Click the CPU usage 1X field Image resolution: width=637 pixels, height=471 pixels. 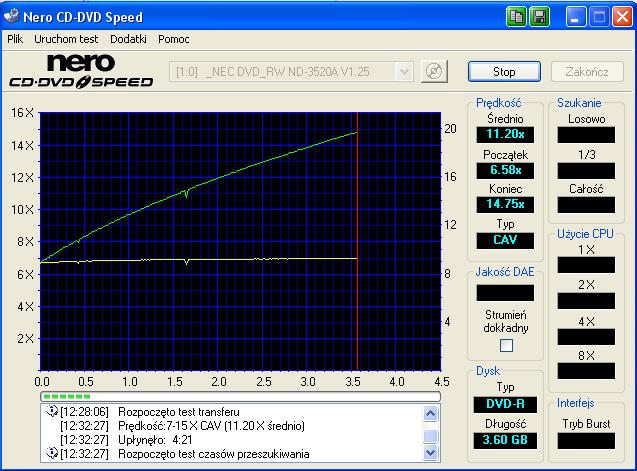586,265
